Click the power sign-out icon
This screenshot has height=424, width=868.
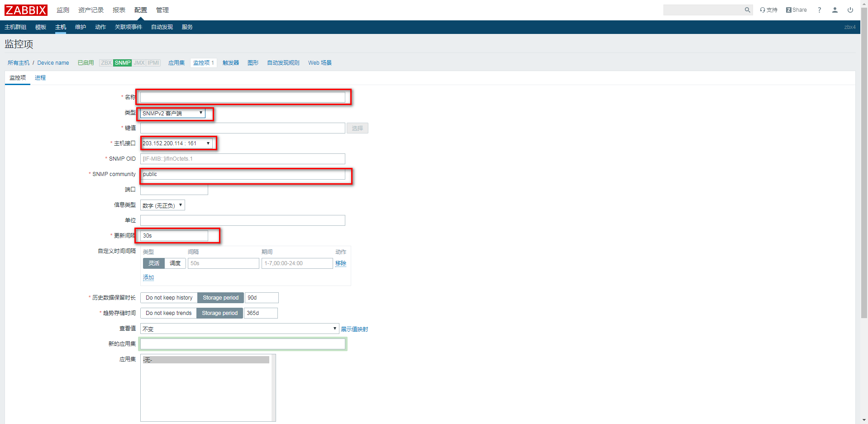850,10
